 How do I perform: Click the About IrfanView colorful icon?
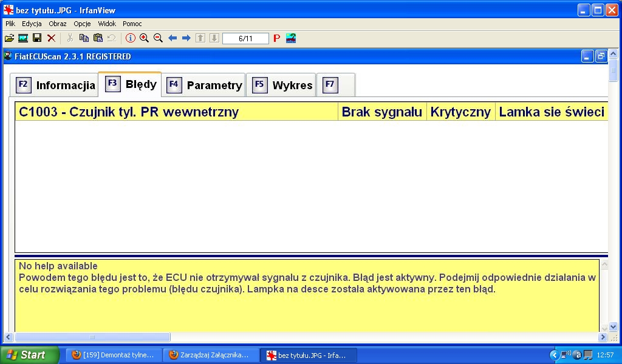291,38
